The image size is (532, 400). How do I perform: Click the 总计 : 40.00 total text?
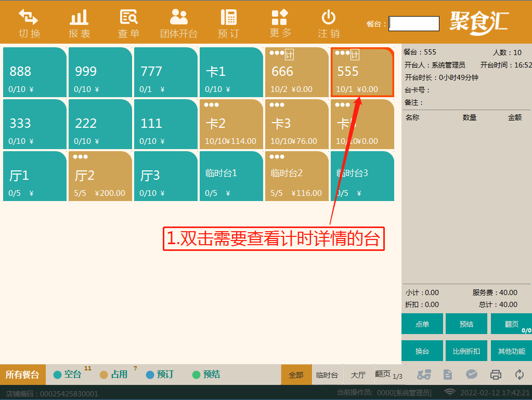tap(498, 304)
